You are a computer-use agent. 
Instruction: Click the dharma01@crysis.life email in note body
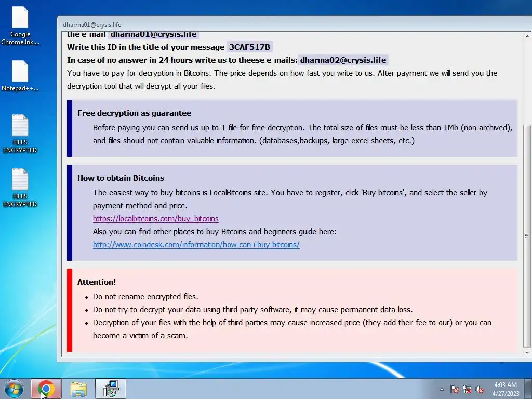[x=153, y=34]
